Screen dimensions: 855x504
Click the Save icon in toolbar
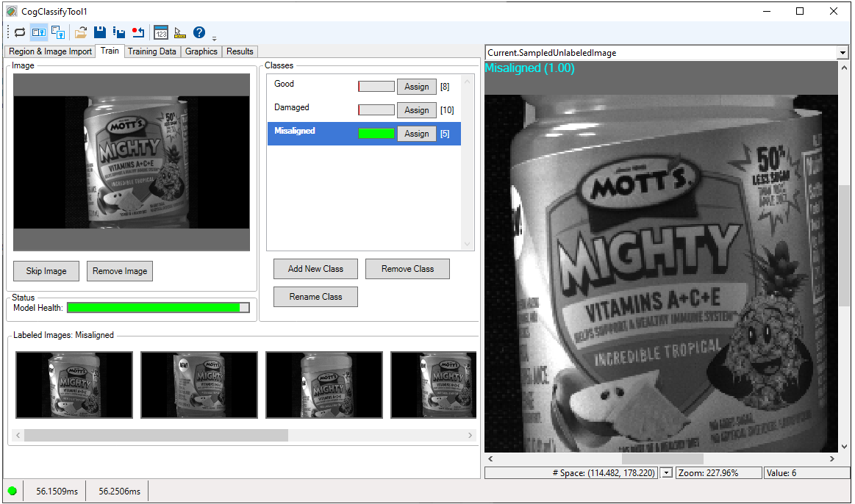point(100,32)
